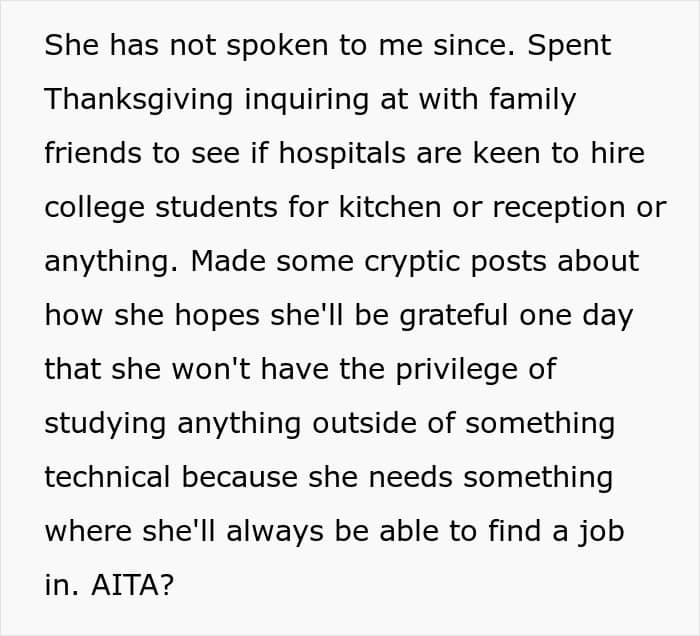Click the word "posts"

[505, 261]
